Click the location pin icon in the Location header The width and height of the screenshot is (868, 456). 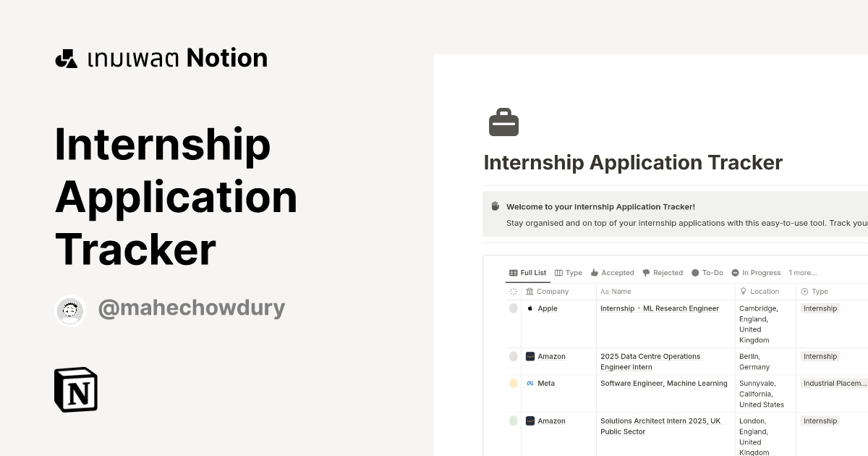coord(743,291)
